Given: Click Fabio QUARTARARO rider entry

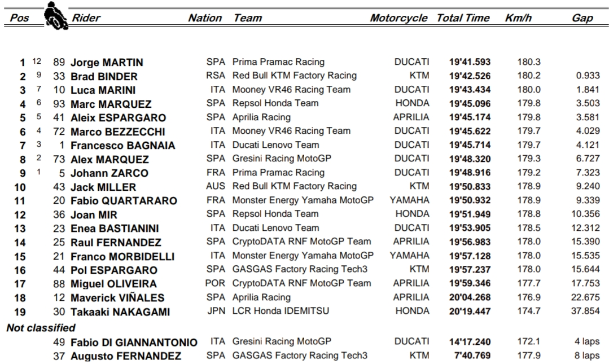Looking at the screenshot, I should pyautogui.click(x=124, y=201).
